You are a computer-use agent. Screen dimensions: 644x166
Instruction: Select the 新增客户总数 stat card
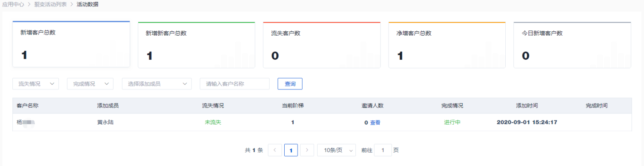click(x=71, y=44)
